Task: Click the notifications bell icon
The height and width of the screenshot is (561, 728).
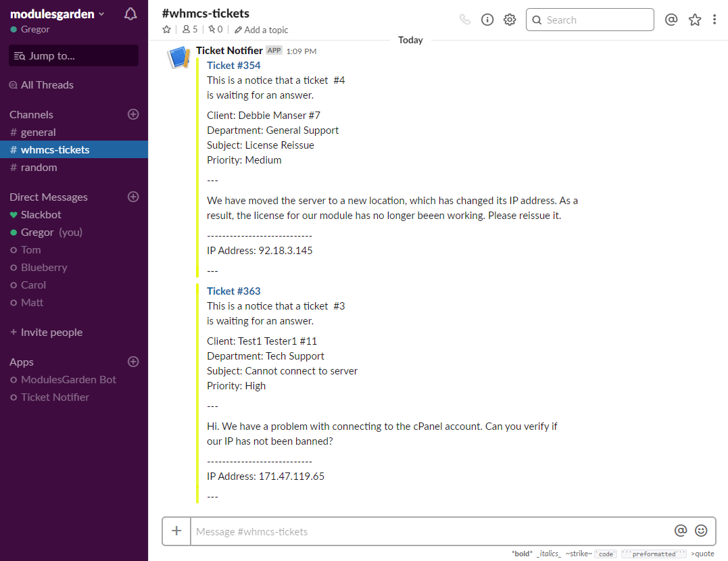Action: tap(130, 14)
